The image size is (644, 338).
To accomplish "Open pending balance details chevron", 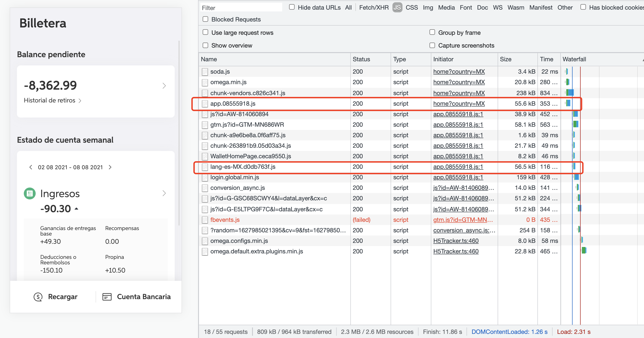I will pyautogui.click(x=164, y=86).
